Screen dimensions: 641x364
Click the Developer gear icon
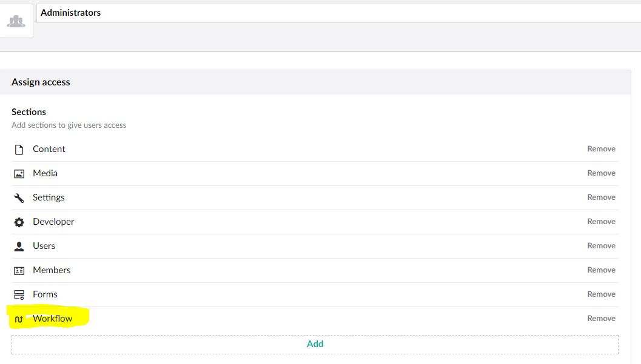pos(19,222)
